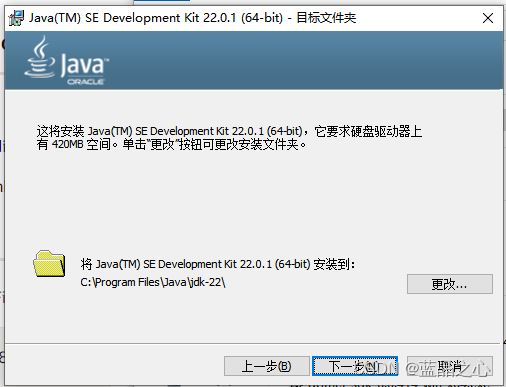
Task: Go to the next step with 下一步(N)
Action: (355, 366)
